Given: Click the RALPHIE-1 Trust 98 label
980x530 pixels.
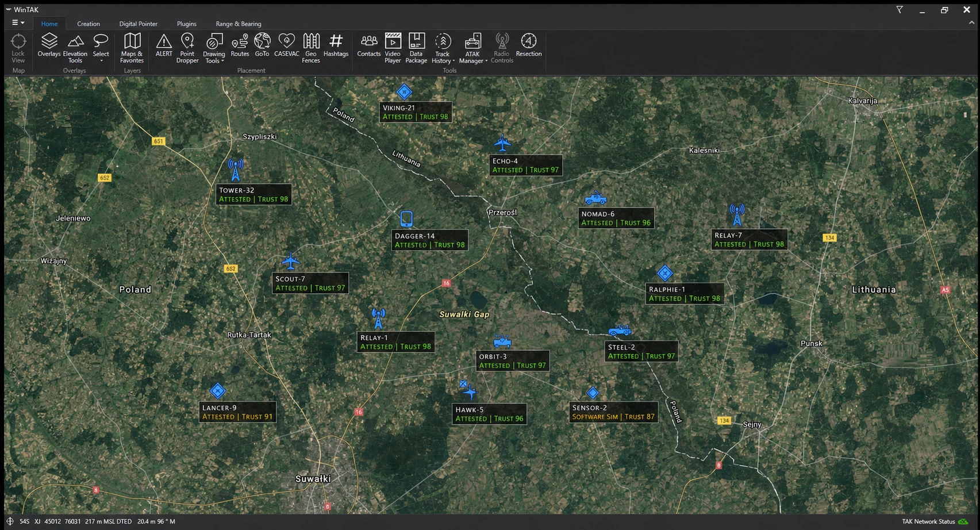Looking at the screenshot, I should click(685, 294).
